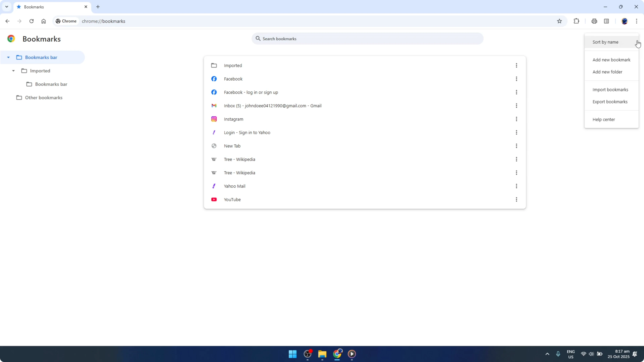Viewport: 644px width, 362px height.
Task: Choose Add new folder from the menu
Action: pos(607,72)
